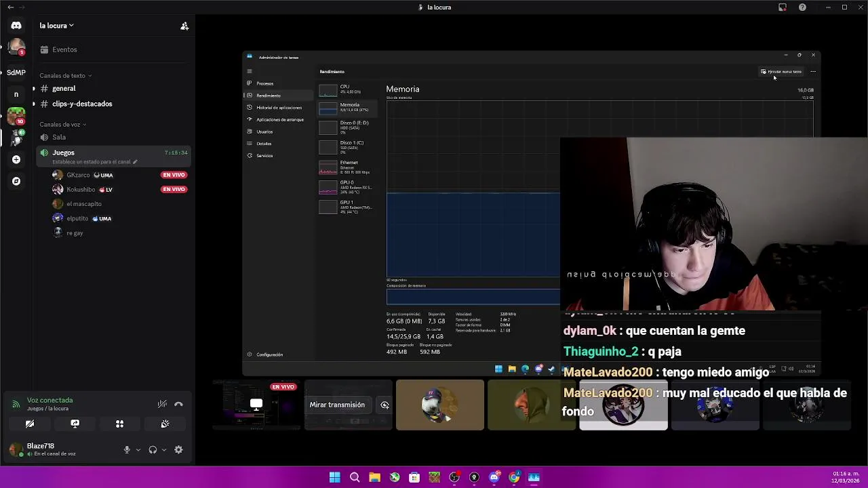Toggle noise suppression icon in voice panel

(x=162, y=404)
